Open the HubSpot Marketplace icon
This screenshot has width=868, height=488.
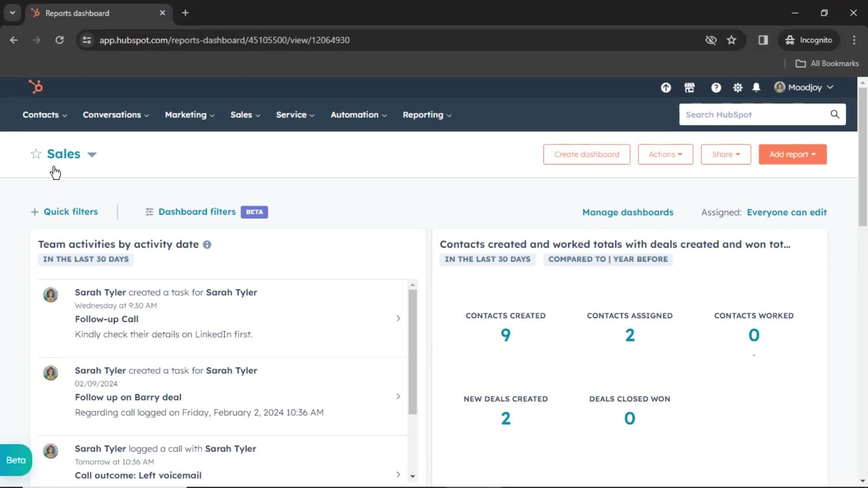pos(689,88)
